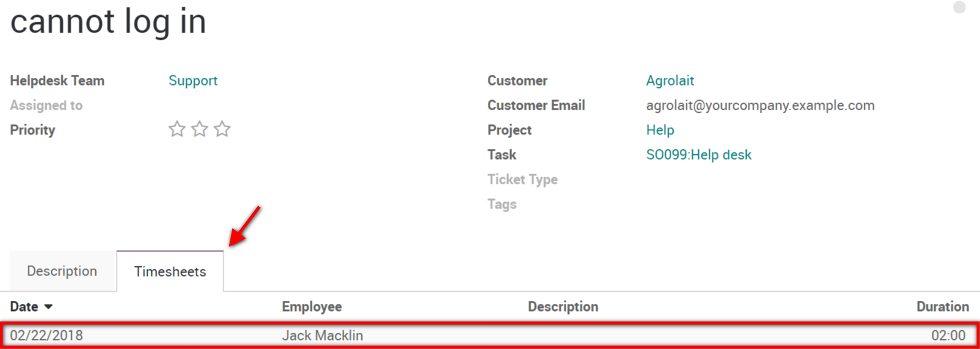Select the 02/22/2018 timesheet date cell
Viewport: 980px width, 349px height.
(x=46, y=336)
